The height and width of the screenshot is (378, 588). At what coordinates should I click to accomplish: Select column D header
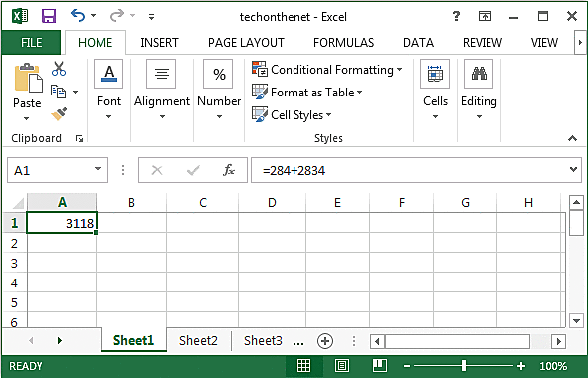click(272, 203)
